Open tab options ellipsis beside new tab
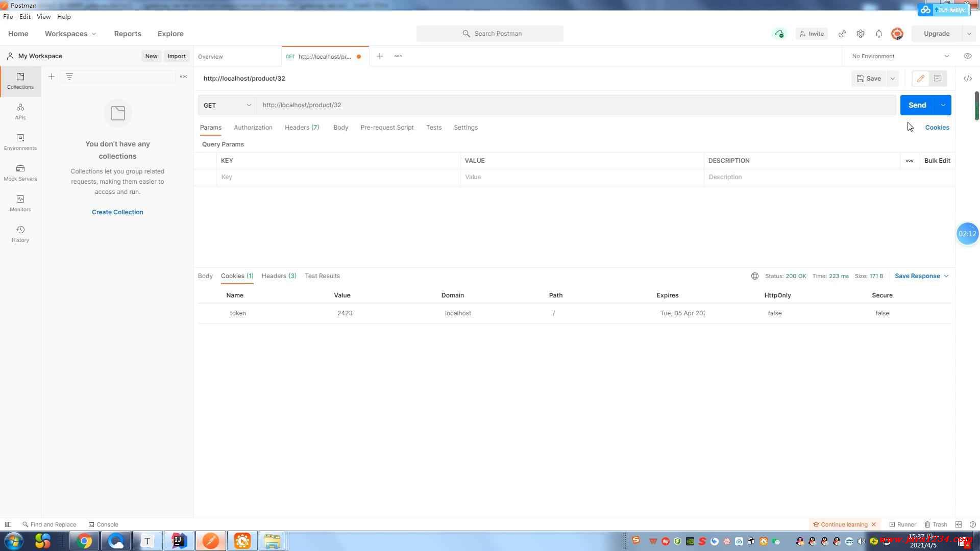 pyautogui.click(x=398, y=56)
